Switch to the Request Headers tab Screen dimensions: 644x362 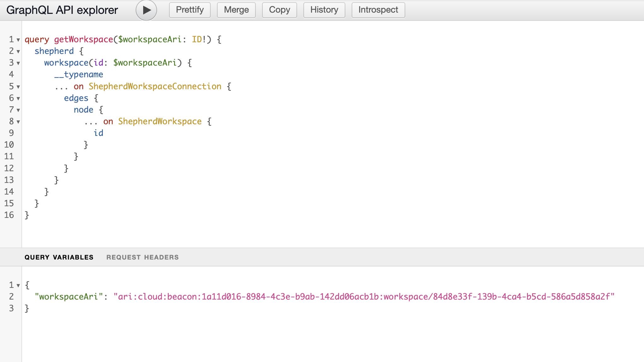pyautogui.click(x=143, y=257)
